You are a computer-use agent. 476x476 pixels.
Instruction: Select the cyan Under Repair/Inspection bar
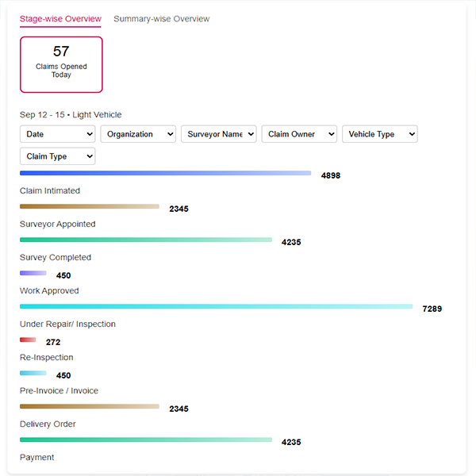tap(216, 306)
